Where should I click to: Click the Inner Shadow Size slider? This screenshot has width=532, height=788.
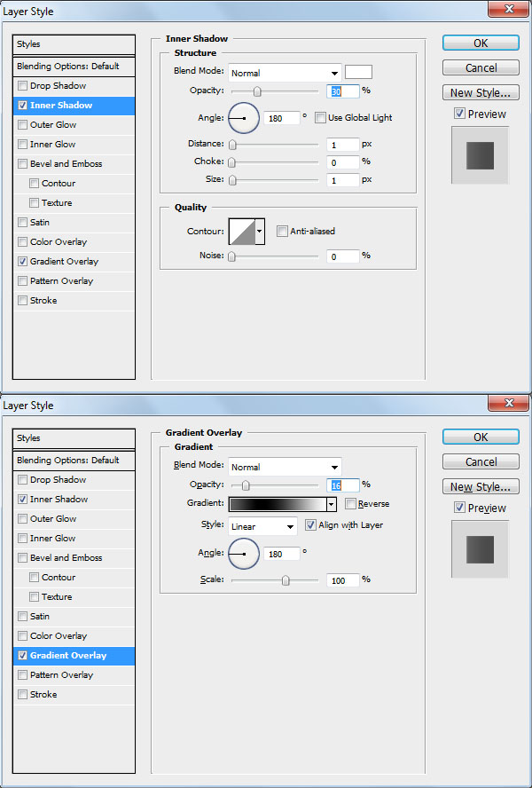point(275,180)
